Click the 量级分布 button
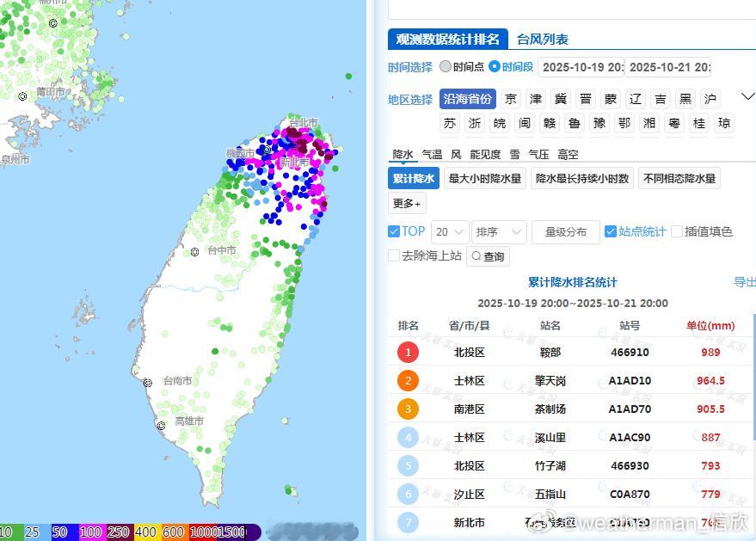Viewport: 756px width, 541px height. pos(566,232)
